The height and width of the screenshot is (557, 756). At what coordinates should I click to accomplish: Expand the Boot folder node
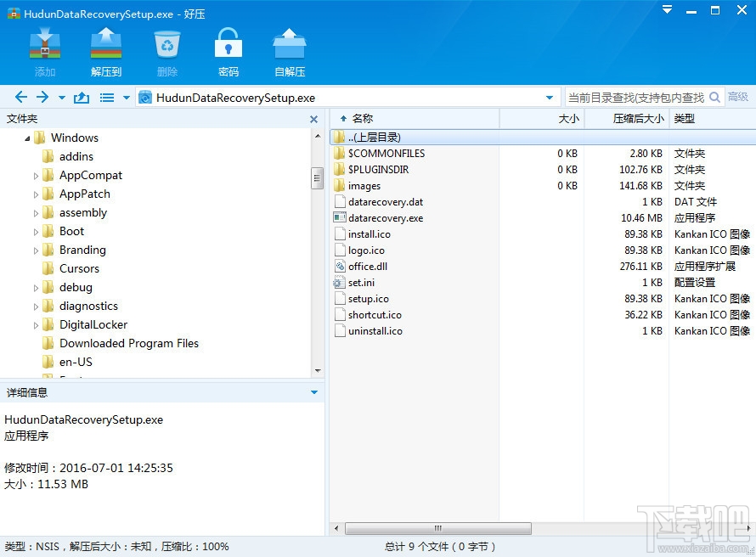click(x=37, y=232)
